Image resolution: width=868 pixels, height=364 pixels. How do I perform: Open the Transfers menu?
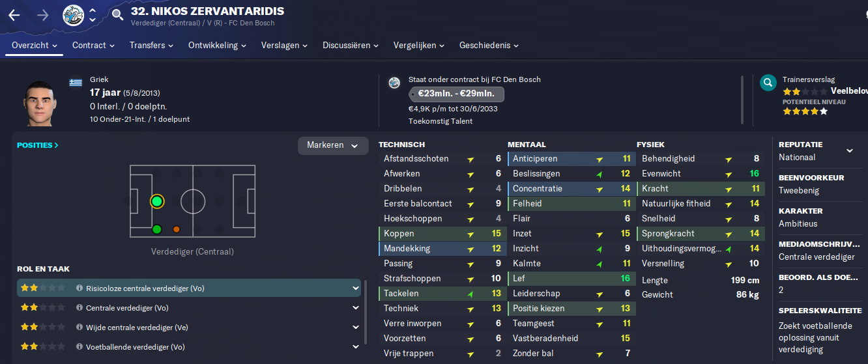click(x=152, y=46)
